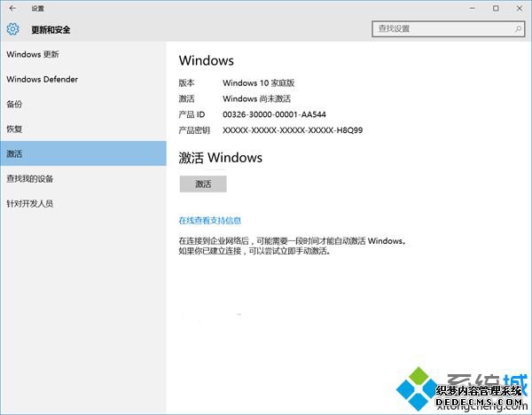Open 在线查看支持信息 link
This screenshot has height=415, width=532.
tap(209, 221)
